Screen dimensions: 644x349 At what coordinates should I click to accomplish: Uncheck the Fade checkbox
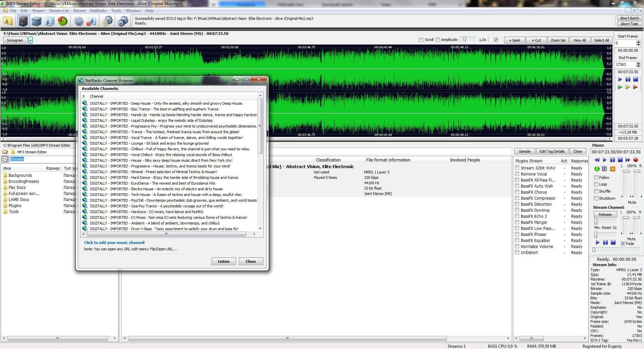click(x=623, y=244)
